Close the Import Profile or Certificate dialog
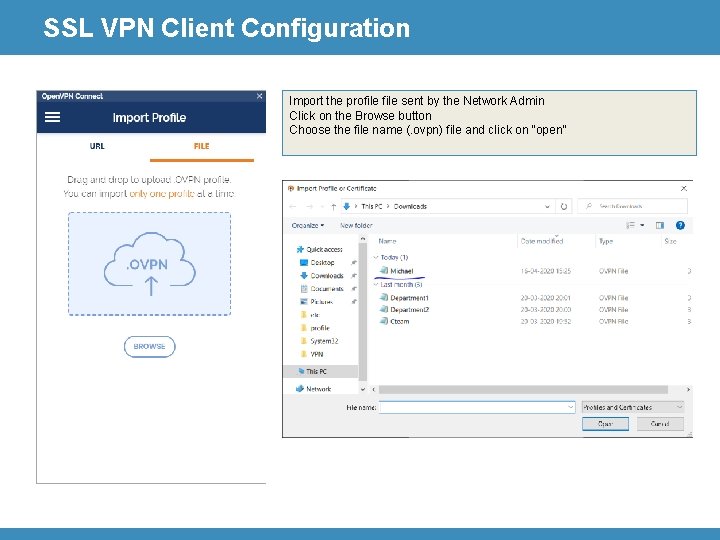The height and width of the screenshot is (540, 720). click(x=683, y=188)
